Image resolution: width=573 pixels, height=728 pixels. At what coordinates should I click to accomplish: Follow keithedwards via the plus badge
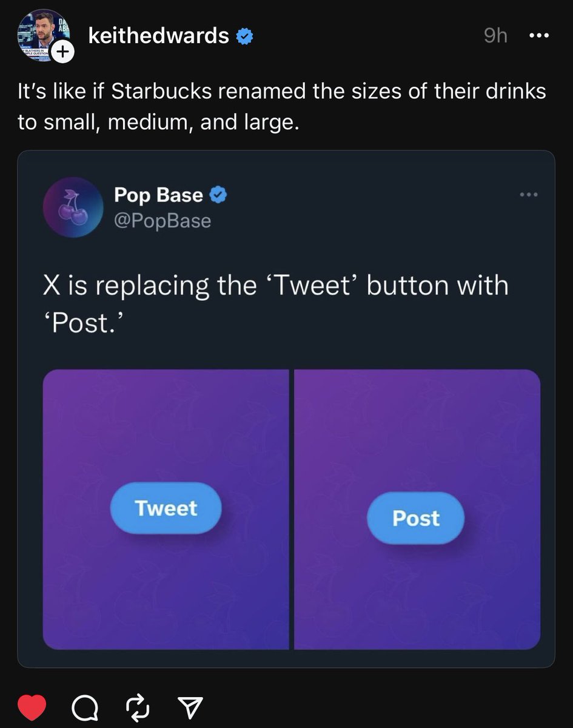tap(61, 53)
